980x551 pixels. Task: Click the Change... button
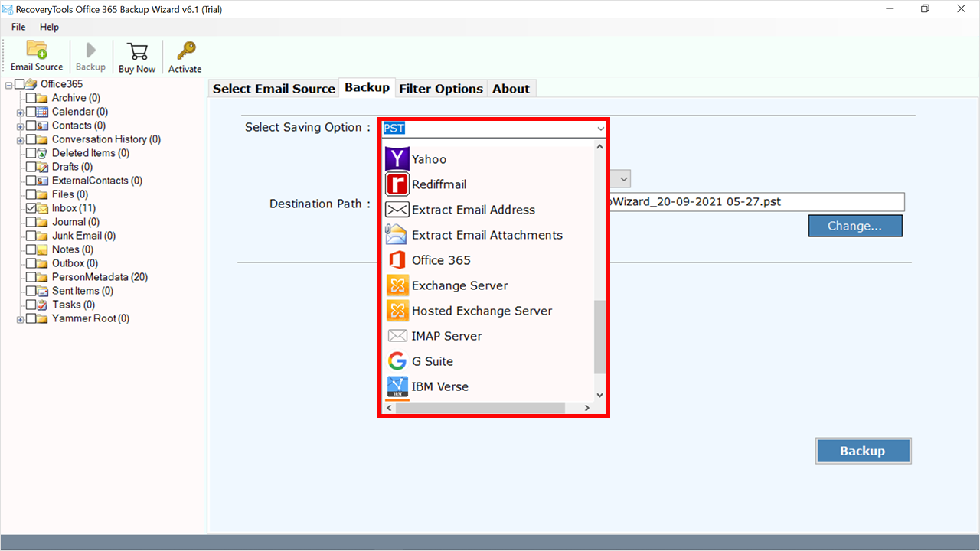click(x=855, y=226)
